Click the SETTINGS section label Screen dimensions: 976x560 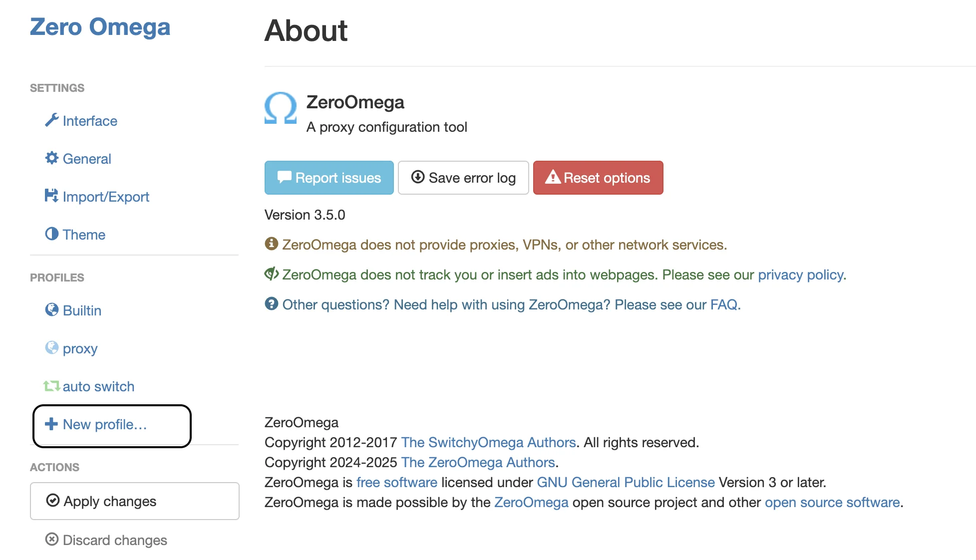tap(57, 88)
